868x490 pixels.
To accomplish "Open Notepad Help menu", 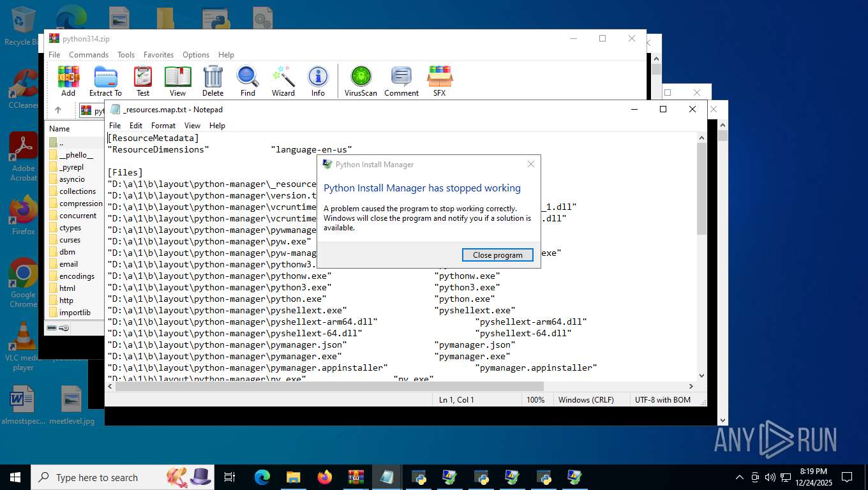I will 217,126.
